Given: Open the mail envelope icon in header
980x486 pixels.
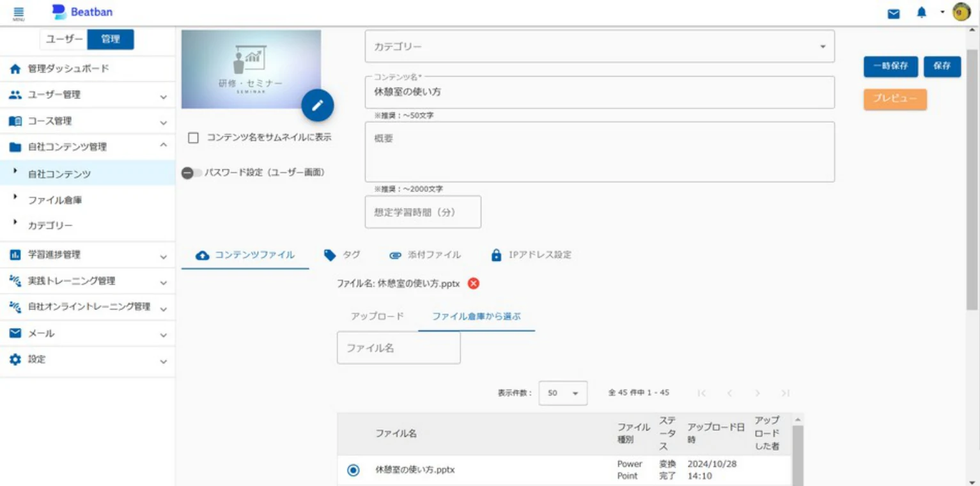Looking at the screenshot, I should pos(894,13).
